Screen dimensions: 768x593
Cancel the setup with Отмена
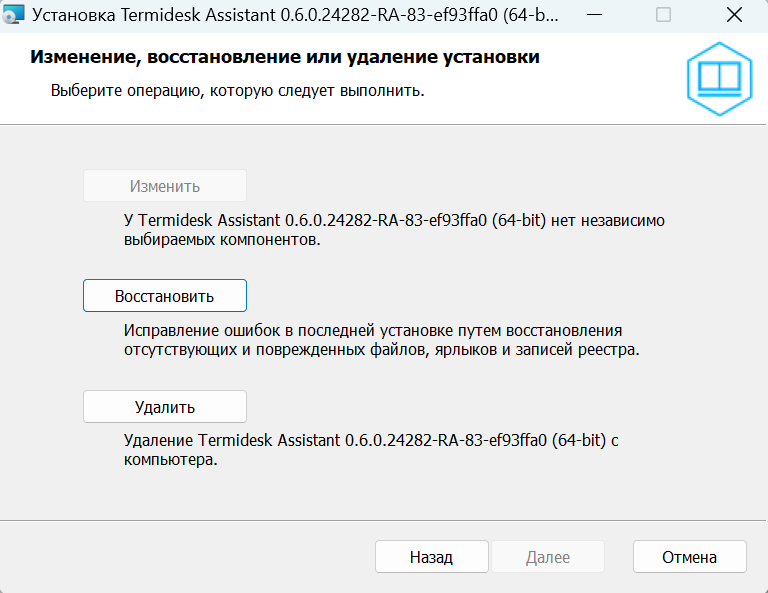tap(689, 557)
